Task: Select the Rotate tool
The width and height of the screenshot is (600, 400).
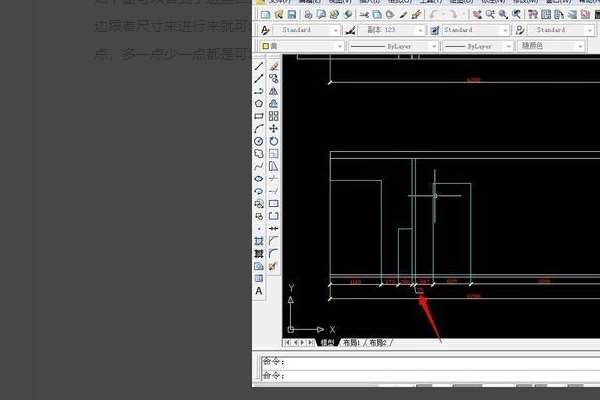Action: click(273, 141)
